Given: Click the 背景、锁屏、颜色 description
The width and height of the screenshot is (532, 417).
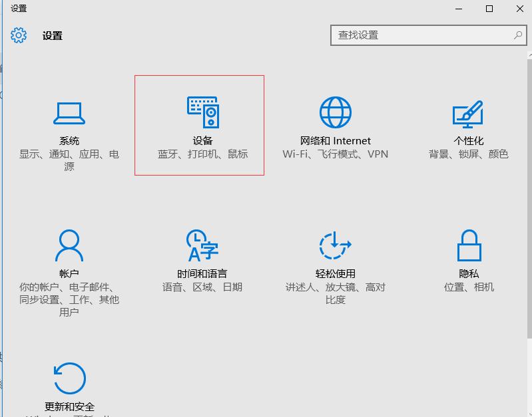Looking at the screenshot, I should (469, 154).
